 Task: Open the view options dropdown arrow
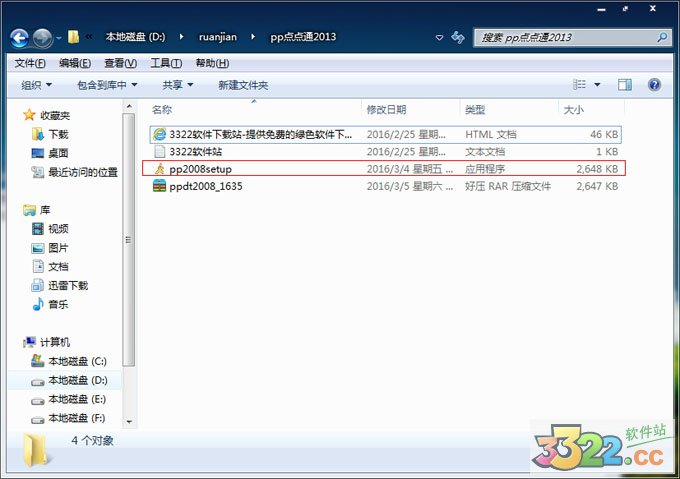pyautogui.click(x=597, y=85)
